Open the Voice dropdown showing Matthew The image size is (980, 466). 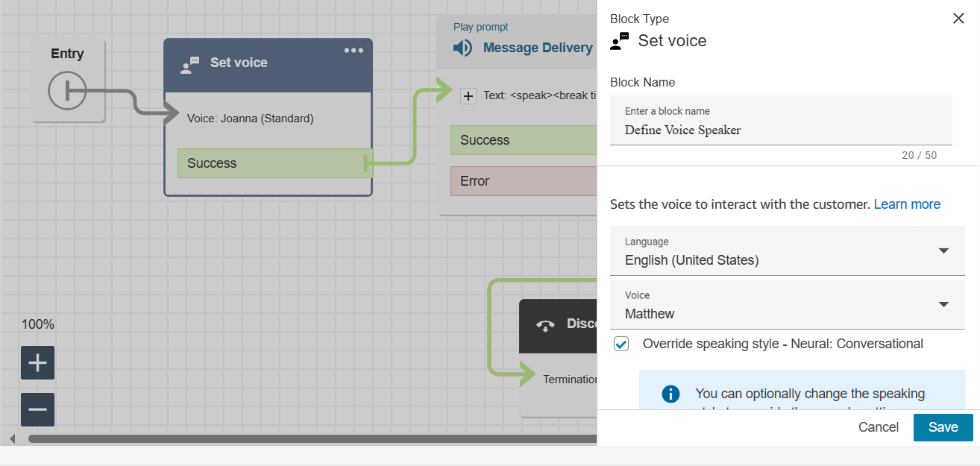pyautogui.click(x=787, y=305)
